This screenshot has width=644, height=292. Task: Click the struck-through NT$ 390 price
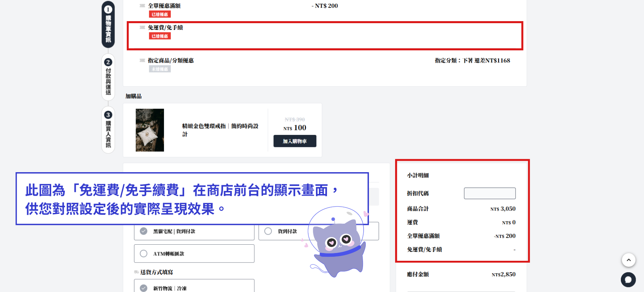(295, 119)
